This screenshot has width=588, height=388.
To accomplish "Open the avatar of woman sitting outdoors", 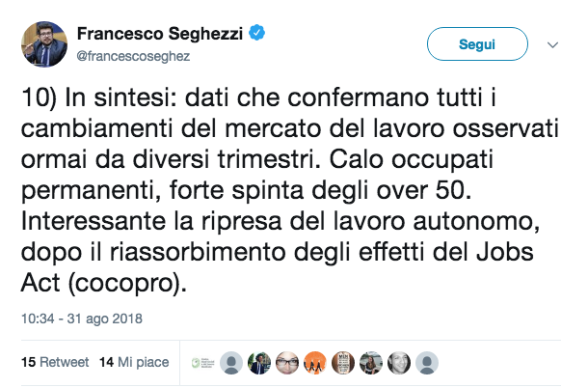I will tap(371, 363).
